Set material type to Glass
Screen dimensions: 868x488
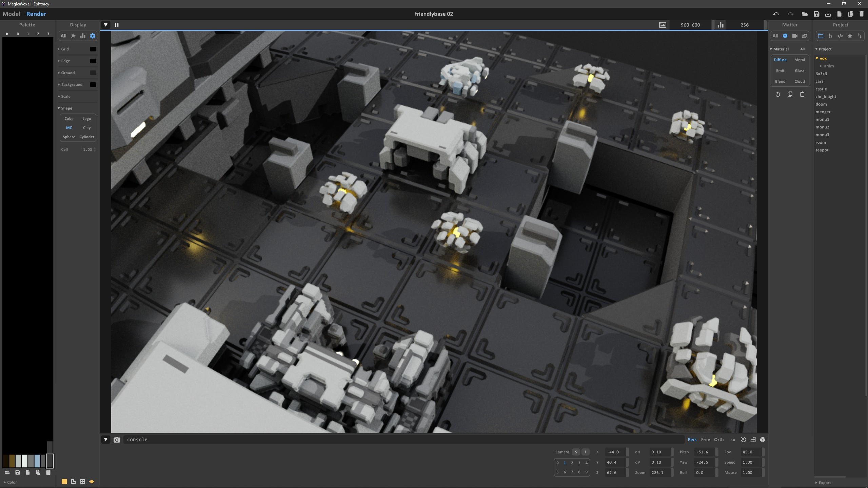click(800, 70)
